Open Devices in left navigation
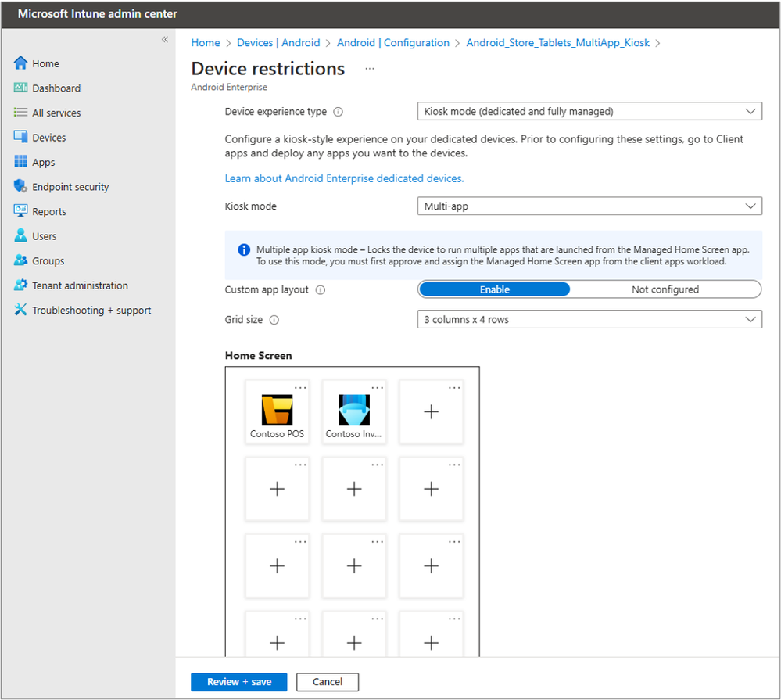Image resolution: width=781 pixels, height=700 pixels. point(48,138)
